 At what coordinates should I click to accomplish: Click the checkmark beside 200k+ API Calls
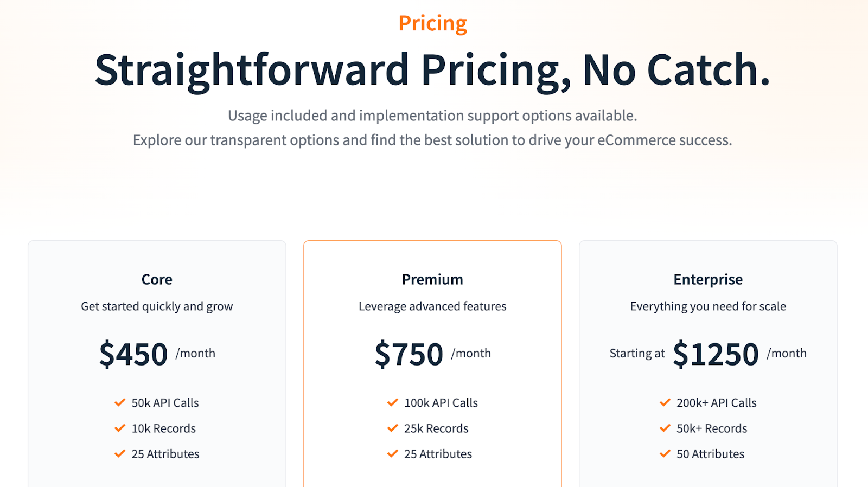tap(665, 402)
